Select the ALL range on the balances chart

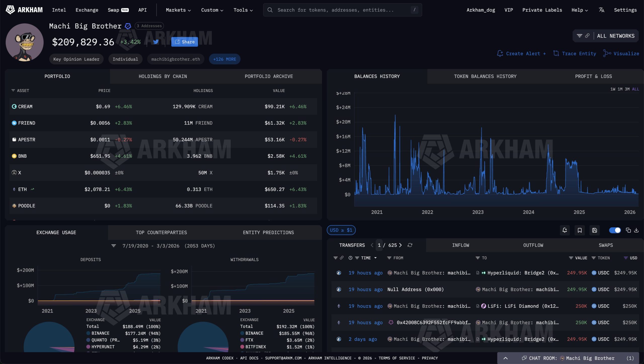point(636,89)
